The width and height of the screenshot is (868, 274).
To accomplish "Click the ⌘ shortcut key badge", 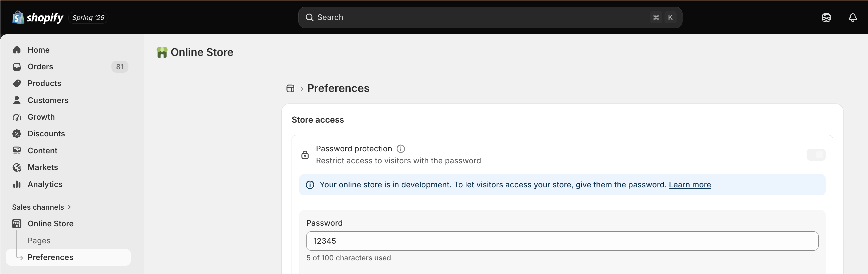I will click(x=656, y=18).
